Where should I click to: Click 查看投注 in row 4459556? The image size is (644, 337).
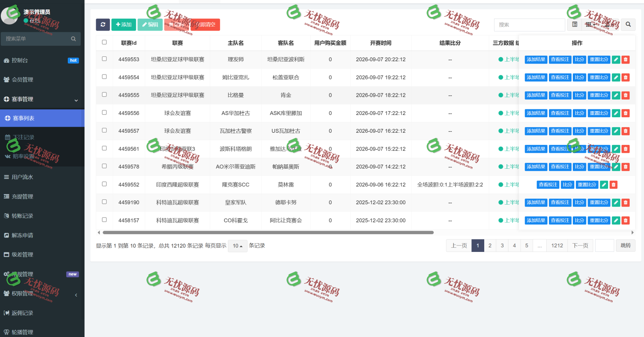click(x=560, y=113)
